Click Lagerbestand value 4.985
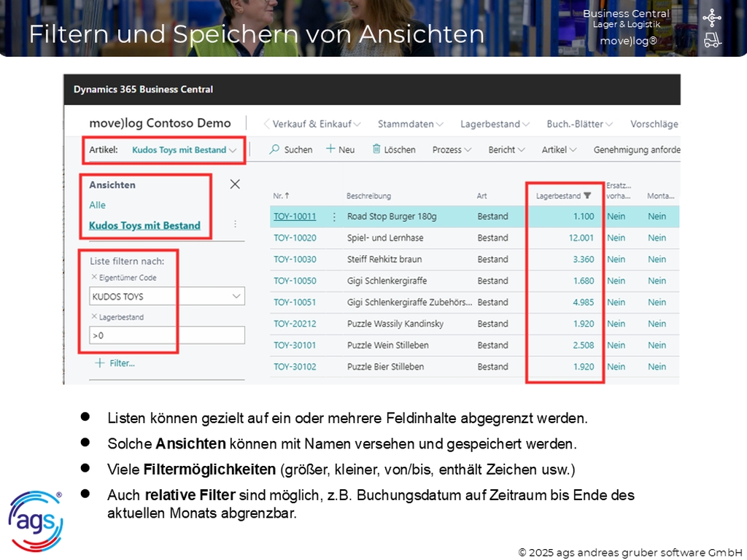 (584, 303)
